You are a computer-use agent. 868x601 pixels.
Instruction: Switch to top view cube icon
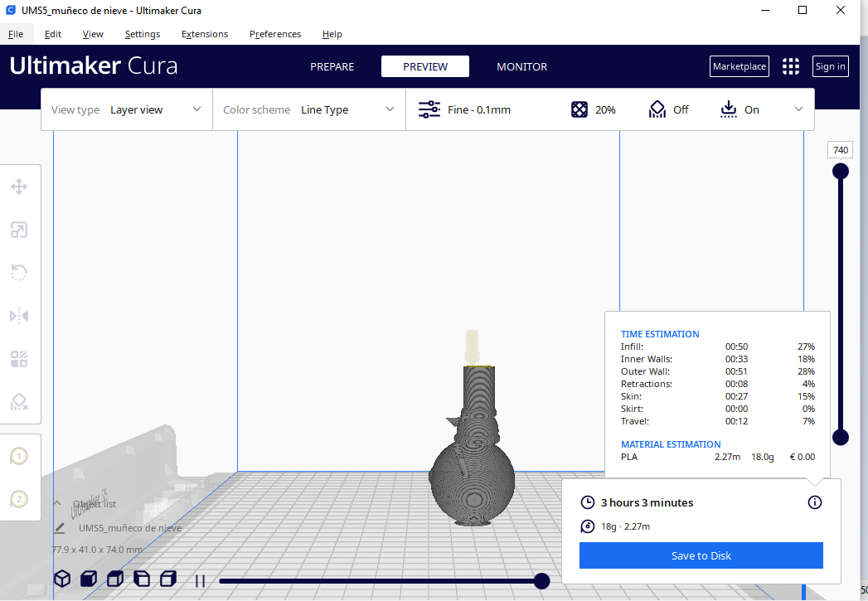[x=115, y=579]
